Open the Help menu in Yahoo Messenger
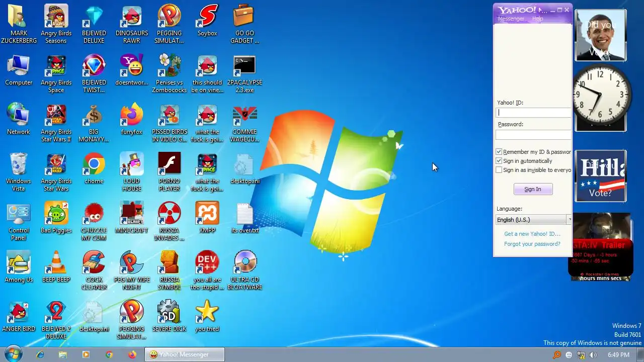644x362 pixels. (x=538, y=19)
